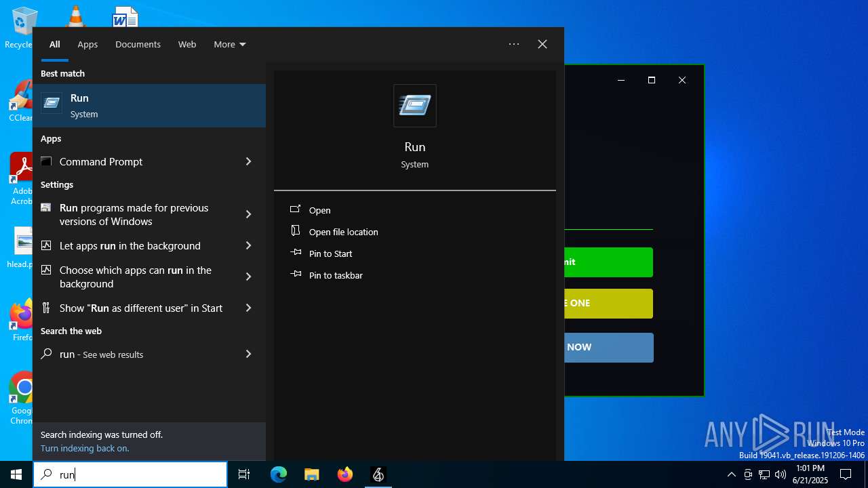Click icon beside Show Run as different user
The height and width of the screenshot is (488, 868).
coord(46,308)
